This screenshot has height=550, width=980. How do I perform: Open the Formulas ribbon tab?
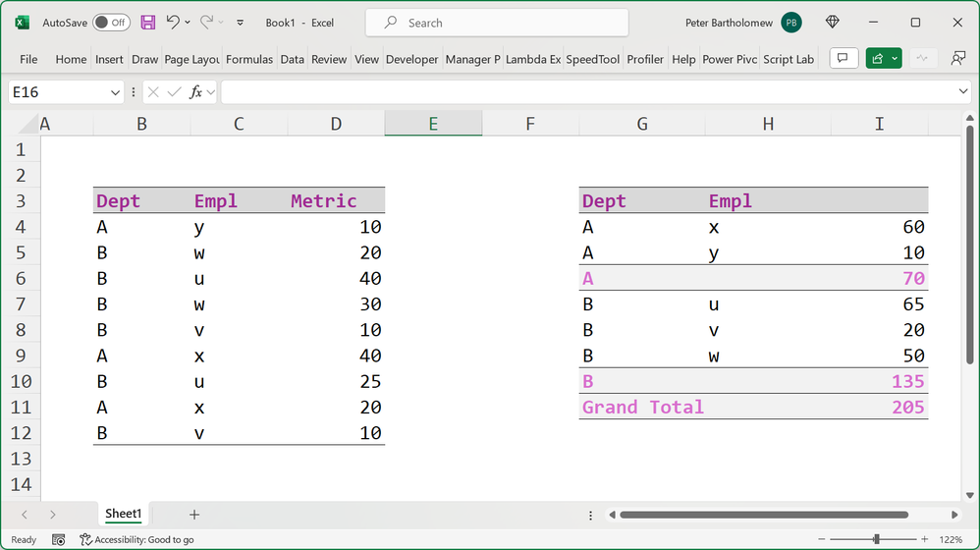(249, 59)
